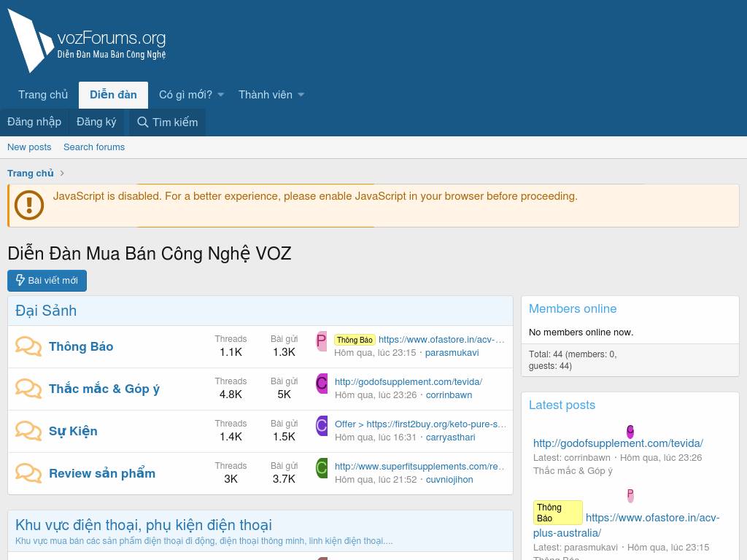
Task: Click corrinbawn's magenta C avatar in forum list
Action: (321, 384)
